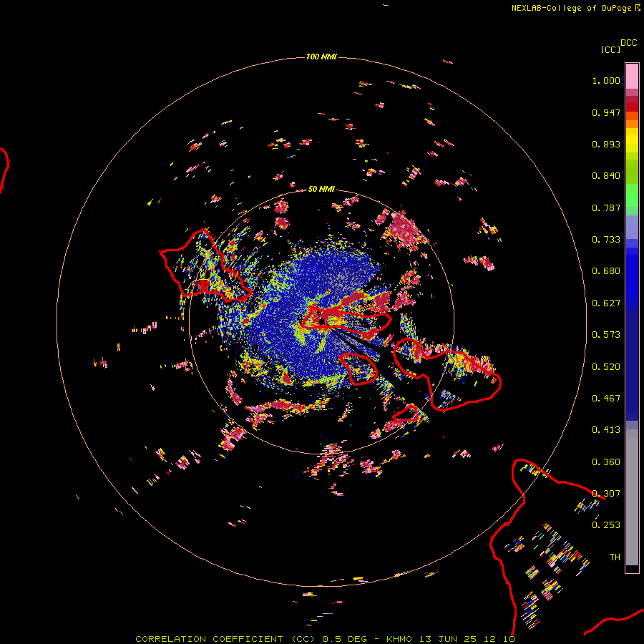
Task: Click the 0.840 scale value
Action: coord(606,176)
